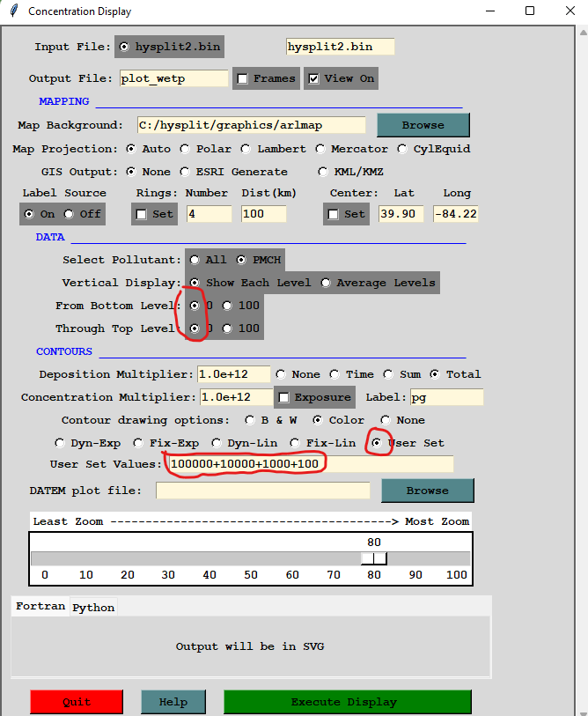The image size is (588, 716).
Task: Turn Label Source to Off
Action: tap(69, 214)
